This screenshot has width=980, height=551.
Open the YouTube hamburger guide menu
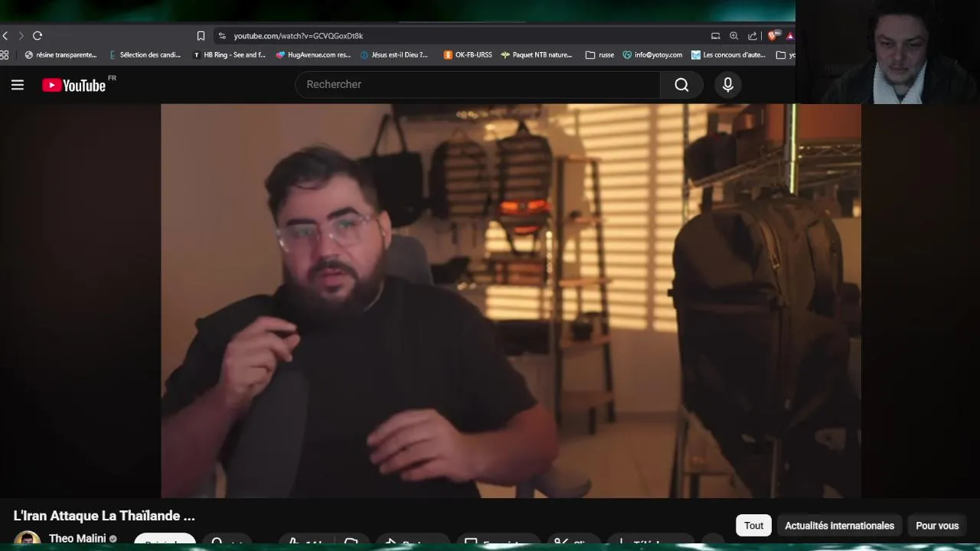click(x=18, y=85)
